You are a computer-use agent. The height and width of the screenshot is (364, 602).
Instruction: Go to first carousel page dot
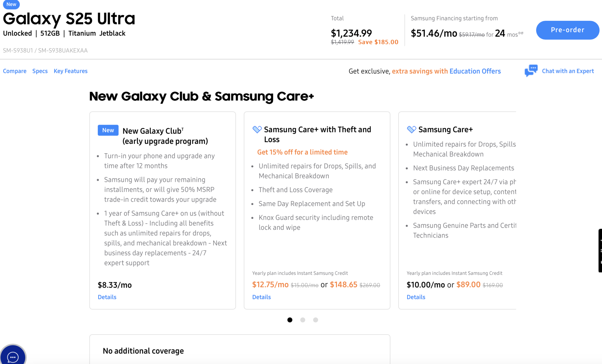coord(290,320)
